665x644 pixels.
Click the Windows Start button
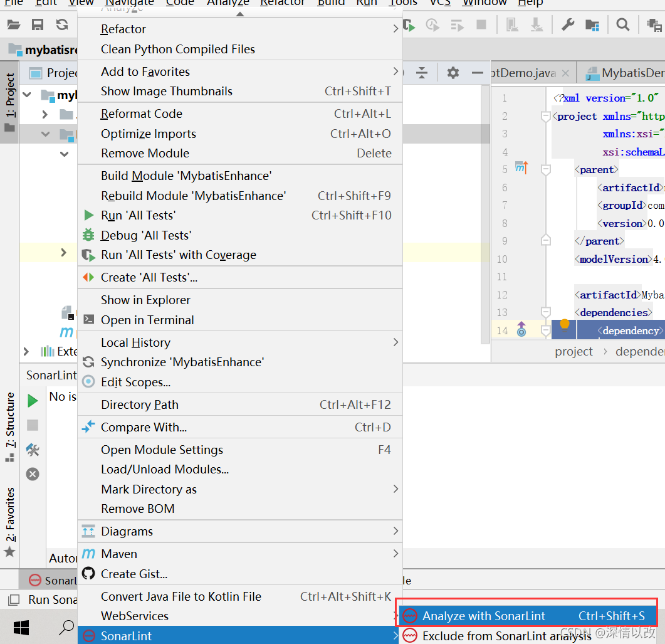point(21,628)
